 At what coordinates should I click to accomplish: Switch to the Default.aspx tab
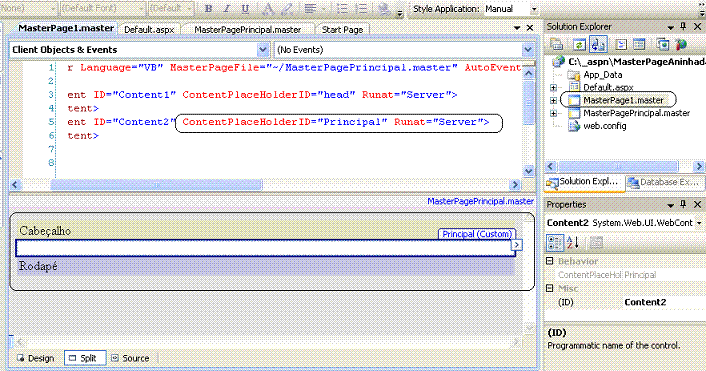click(149, 30)
